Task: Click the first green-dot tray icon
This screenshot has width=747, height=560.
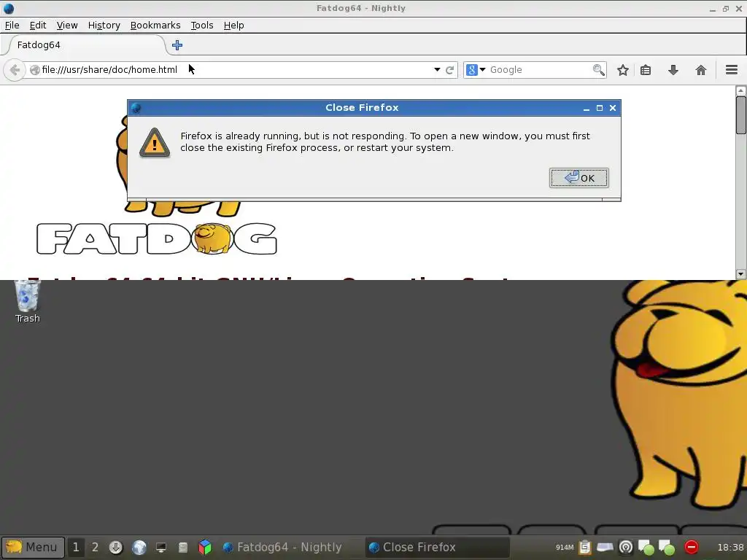Action: pos(646,548)
